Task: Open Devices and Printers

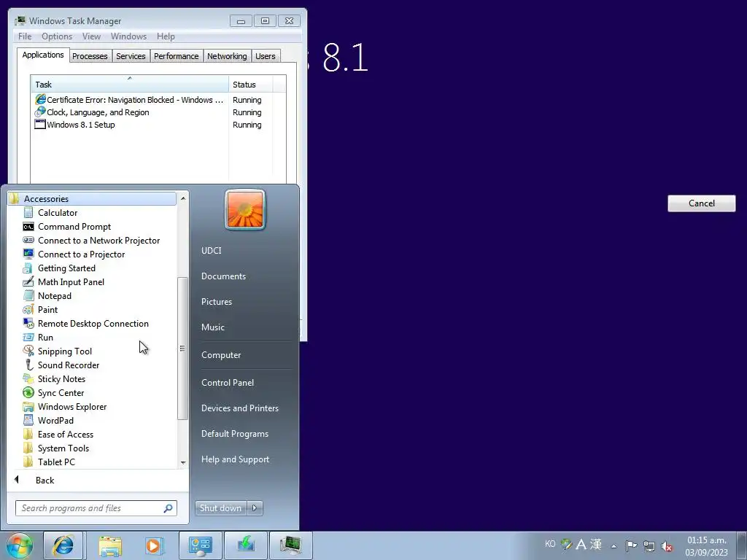Action: 239,408
